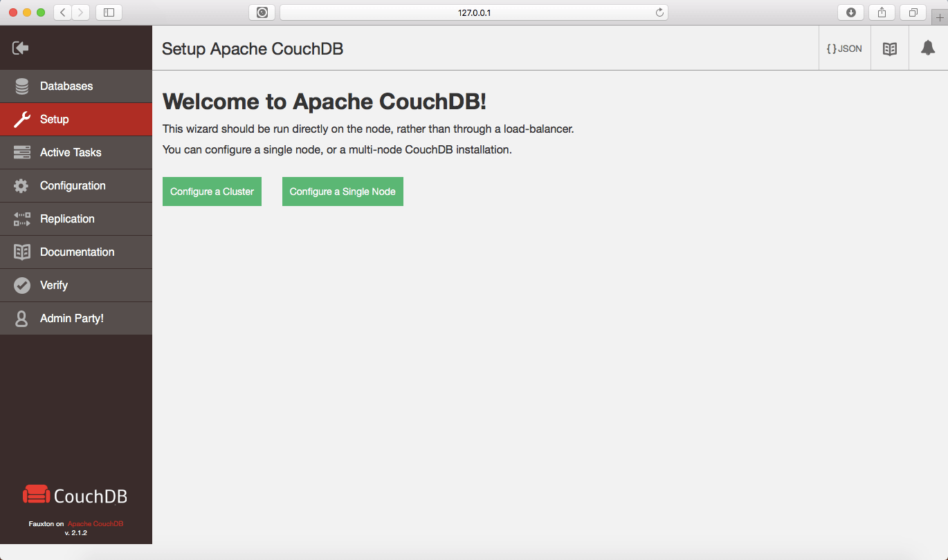Screen dimensions: 948x560
Task: Toggle the Safari sidebar button
Action: [109, 12]
